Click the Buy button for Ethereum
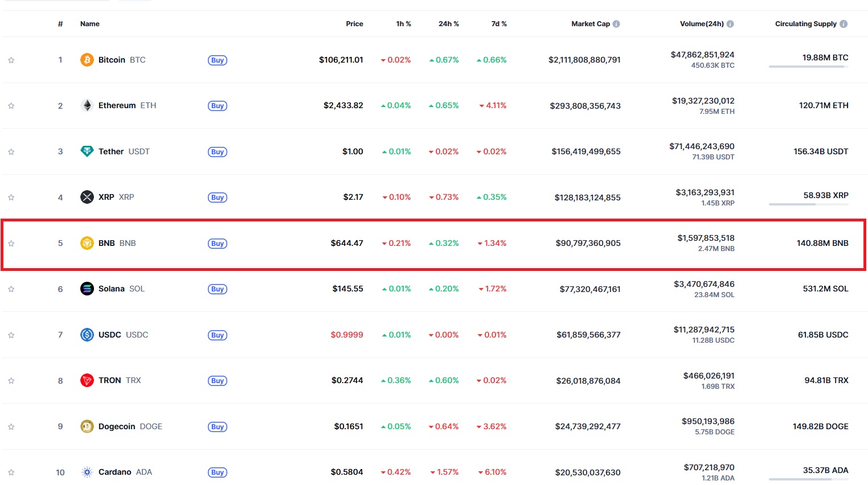 pos(218,106)
